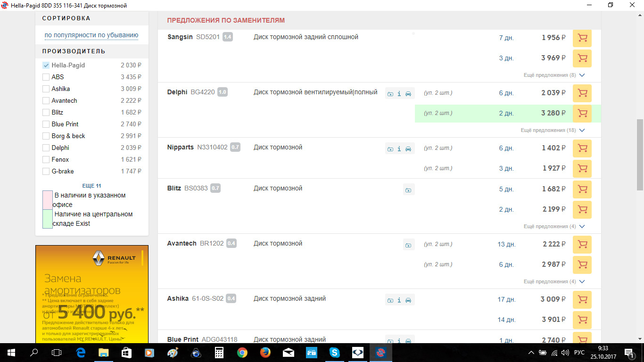644x362 pixels.
Task: Add Ashika 3 009 ₽ offer to cart
Action: [x=582, y=300]
